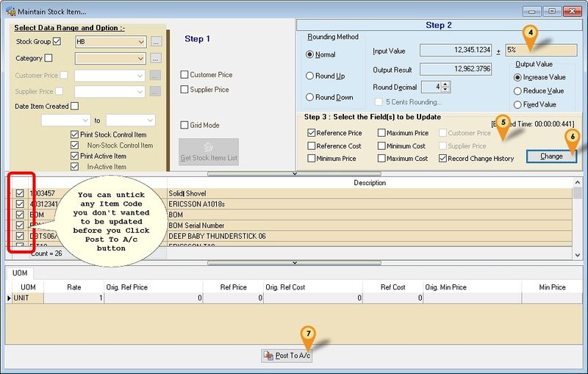Click ellipsis button next to Category dropdown

pyautogui.click(x=156, y=58)
